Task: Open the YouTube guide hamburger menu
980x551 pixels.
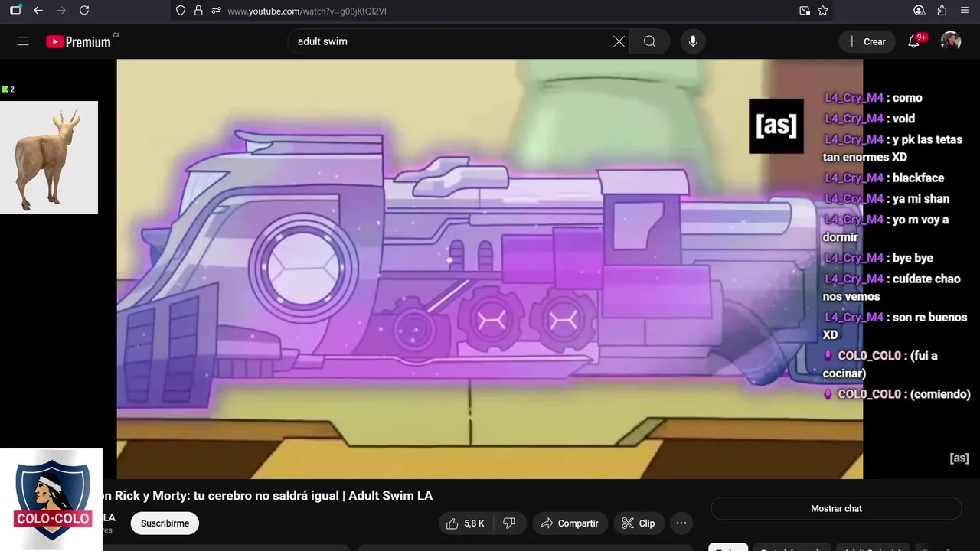Action: point(23,41)
